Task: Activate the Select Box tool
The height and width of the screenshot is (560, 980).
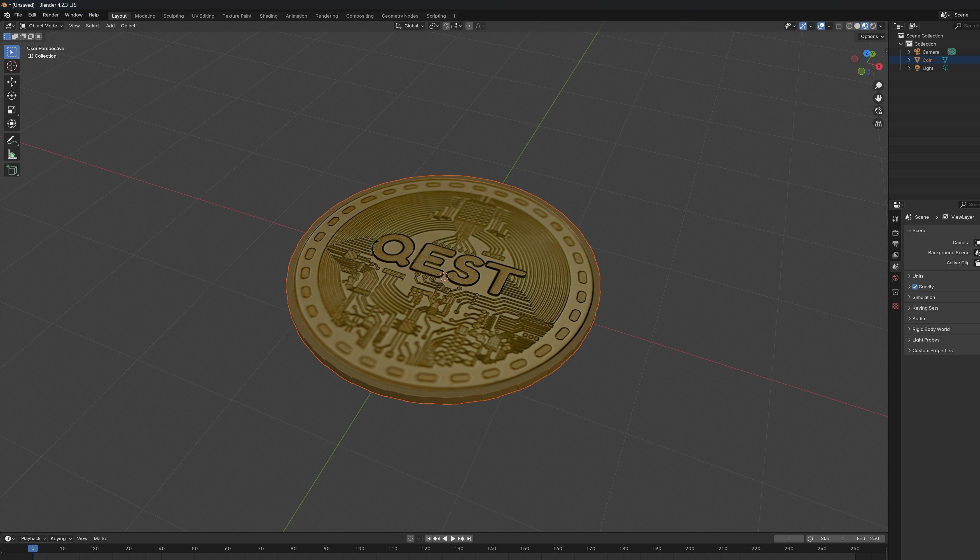Action: click(11, 52)
